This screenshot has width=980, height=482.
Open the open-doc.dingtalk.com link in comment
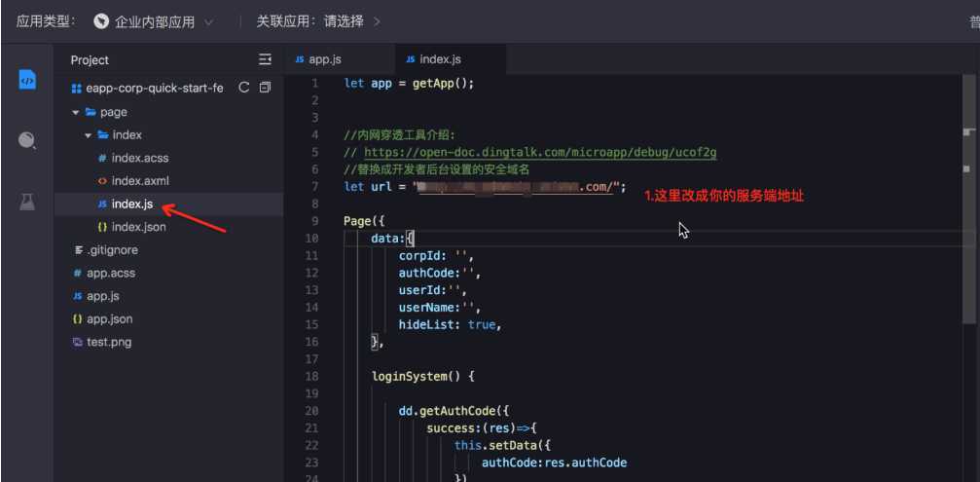540,153
